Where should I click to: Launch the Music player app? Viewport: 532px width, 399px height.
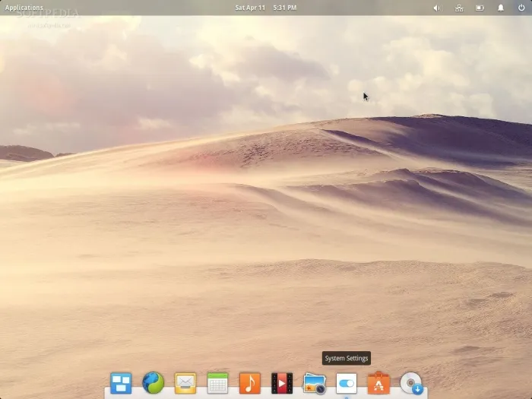(250, 383)
